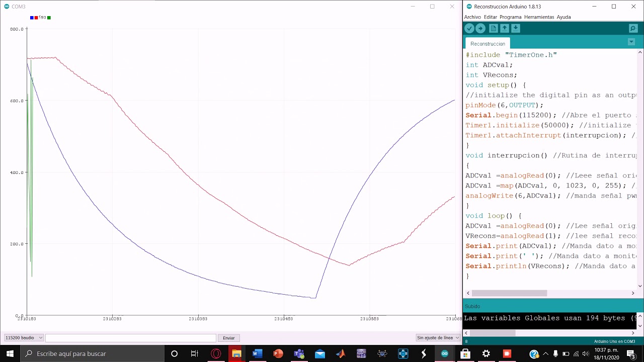This screenshot has width=644, height=362.
Task: Open the tab options dropdown arrow
Action: [631, 42]
